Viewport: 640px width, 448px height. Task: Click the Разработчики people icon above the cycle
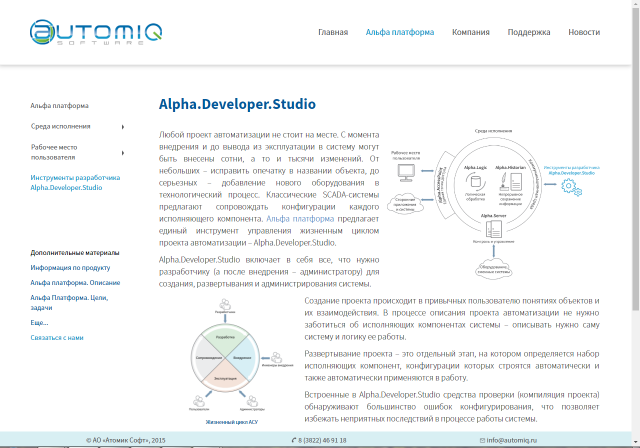[225, 304]
